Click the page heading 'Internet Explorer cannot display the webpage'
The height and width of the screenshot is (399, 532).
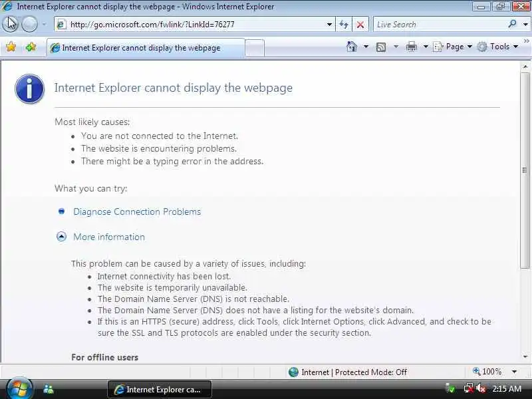174,88
